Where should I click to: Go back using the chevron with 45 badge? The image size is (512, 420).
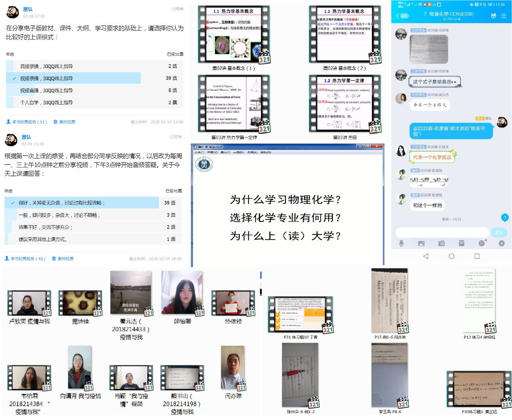tap(402, 16)
